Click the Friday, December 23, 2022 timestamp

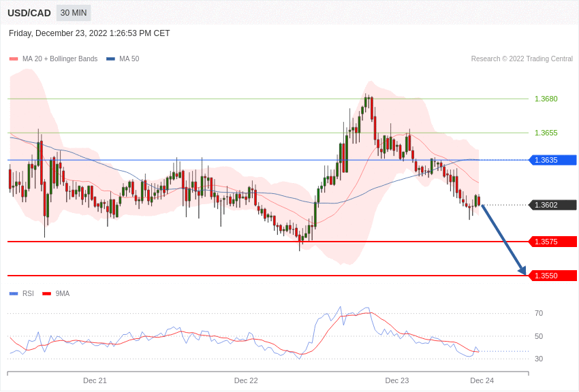tap(89, 33)
